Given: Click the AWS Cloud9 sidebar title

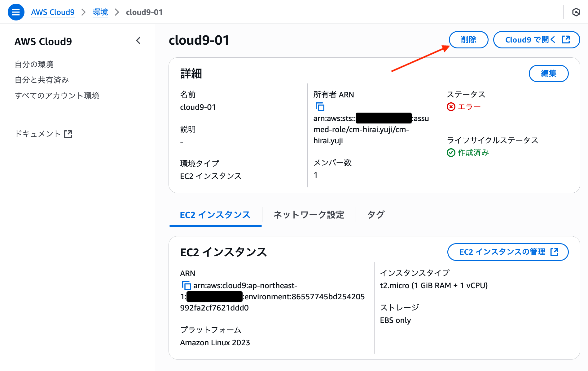Looking at the screenshot, I should (x=43, y=41).
